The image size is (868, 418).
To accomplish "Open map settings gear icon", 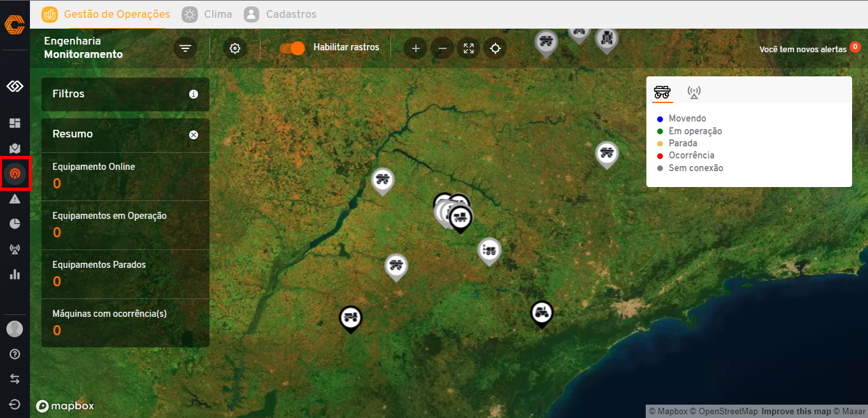I will [x=235, y=48].
